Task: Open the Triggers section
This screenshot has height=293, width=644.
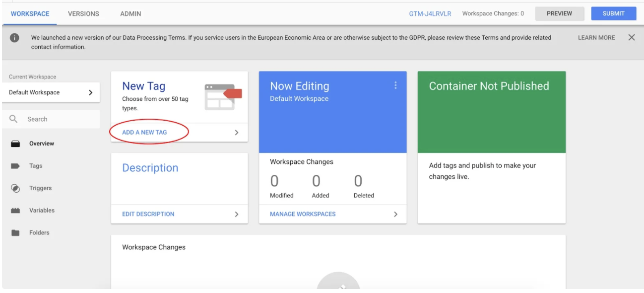Action: point(40,188)
